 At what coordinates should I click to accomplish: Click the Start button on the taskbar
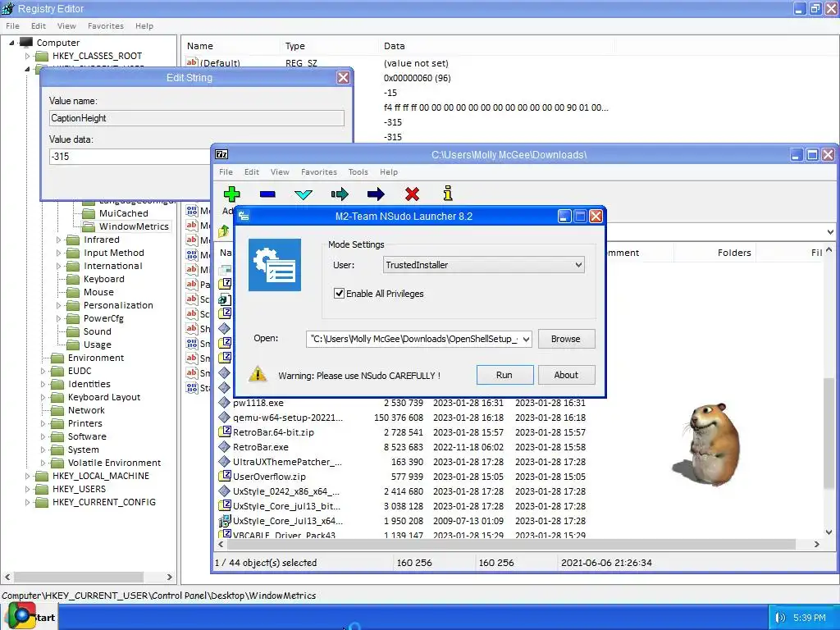pos(29,617)
